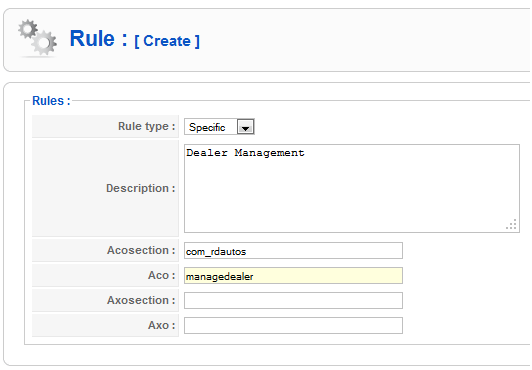Viewport: 532px width, 370px height.
Task: Open the Rule type dropdown arrow
Action: 245,127
